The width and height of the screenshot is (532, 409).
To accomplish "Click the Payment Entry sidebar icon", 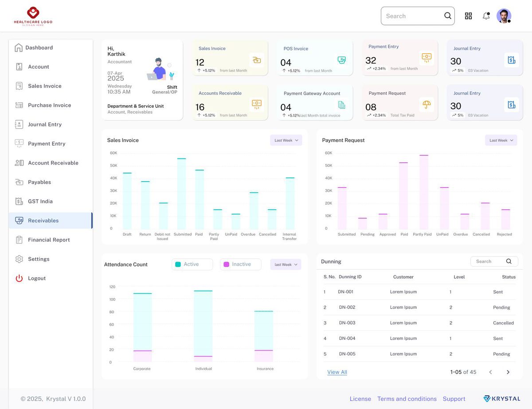I will [19, 143].
